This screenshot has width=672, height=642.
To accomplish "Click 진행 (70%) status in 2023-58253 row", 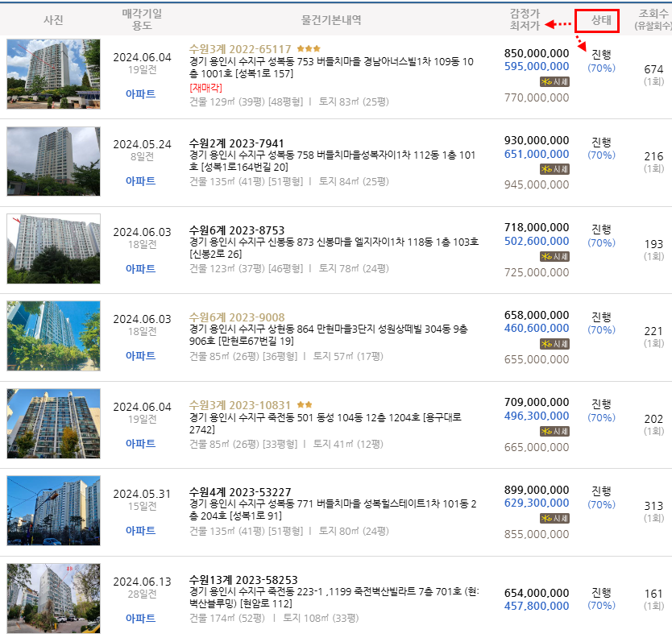I will tap(601, 599).
